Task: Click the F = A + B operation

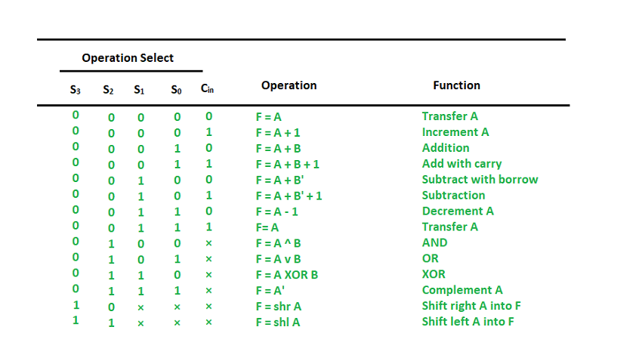Action: tap(279, 148)
